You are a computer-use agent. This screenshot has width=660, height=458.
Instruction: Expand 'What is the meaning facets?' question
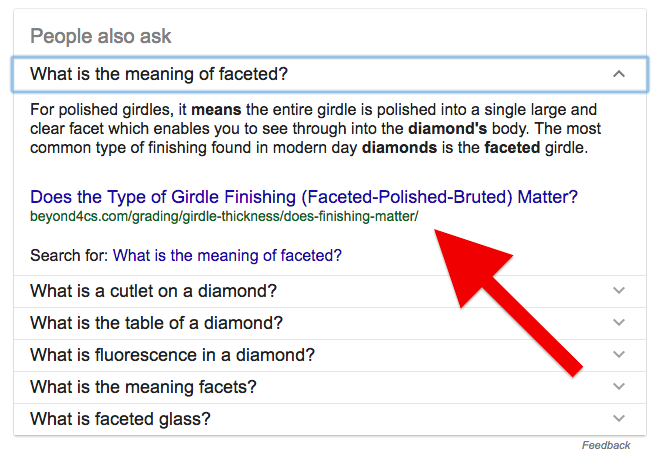coord(143,387)
